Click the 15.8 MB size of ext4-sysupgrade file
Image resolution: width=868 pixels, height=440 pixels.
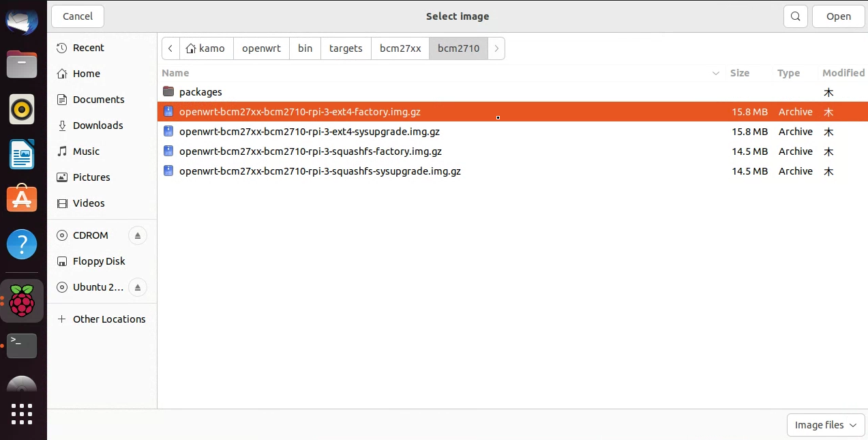click(750, 132)
